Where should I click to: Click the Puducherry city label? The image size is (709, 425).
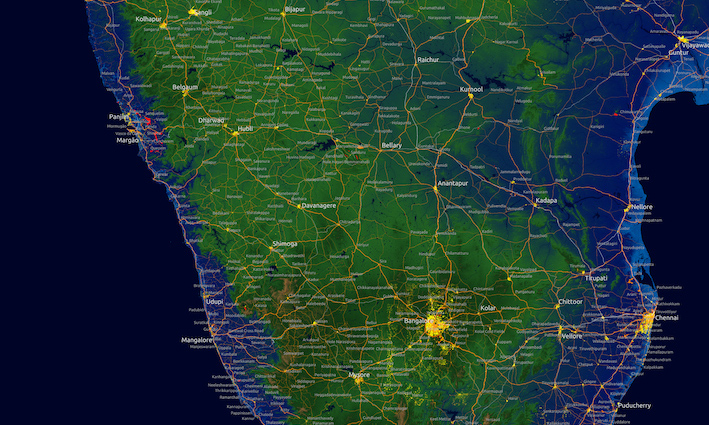[x=640, y=406]
